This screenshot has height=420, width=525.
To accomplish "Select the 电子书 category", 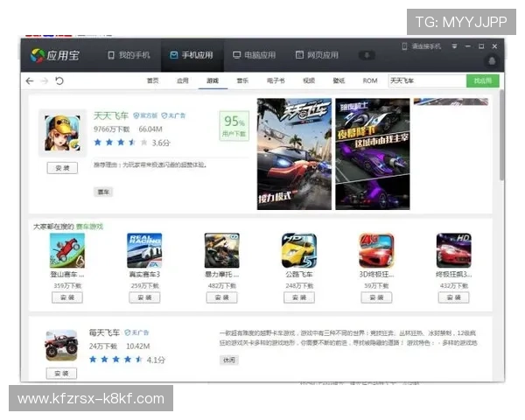I will pos(276,80).
